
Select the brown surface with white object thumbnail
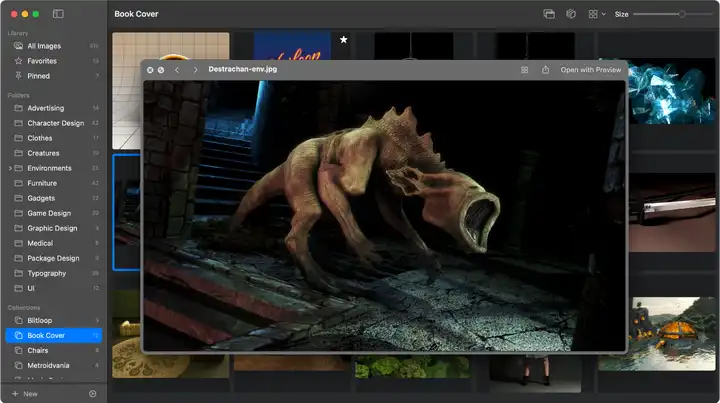[672, 213]
